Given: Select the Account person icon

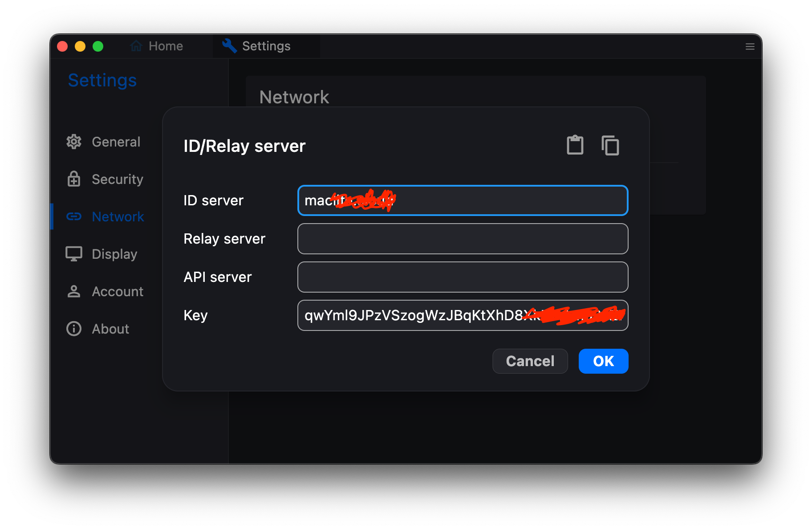Looking at the screenshot, I should point(73,291).
